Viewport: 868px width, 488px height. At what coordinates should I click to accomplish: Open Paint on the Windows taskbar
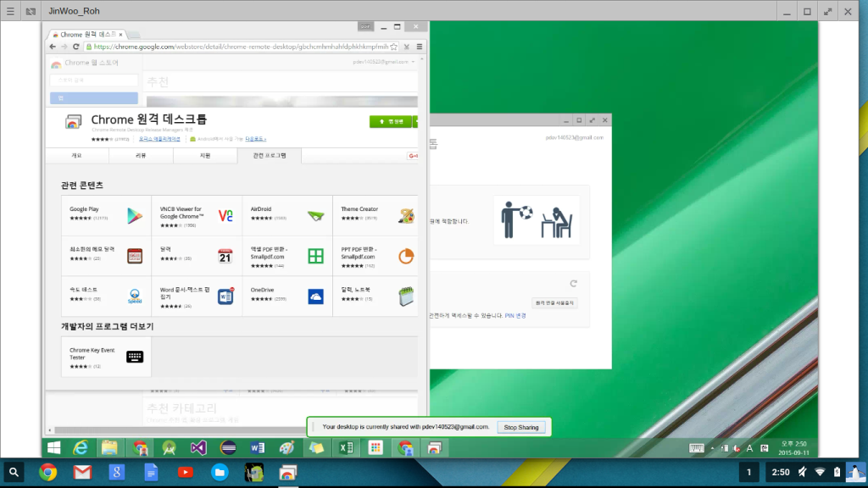(x=287, y=447)
